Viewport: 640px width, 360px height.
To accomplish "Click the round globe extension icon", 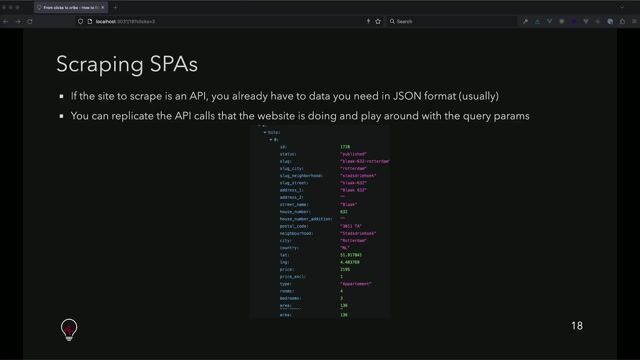I will tap(610, 21).
